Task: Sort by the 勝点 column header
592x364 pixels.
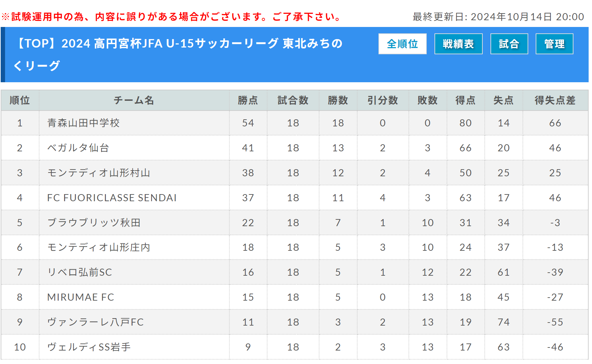Action: (x=248, y=100)
